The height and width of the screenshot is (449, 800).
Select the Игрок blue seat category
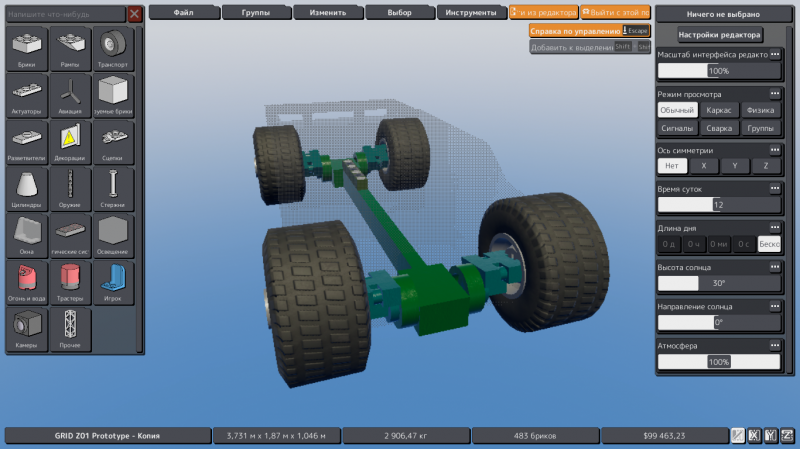(x=113, y=283)
